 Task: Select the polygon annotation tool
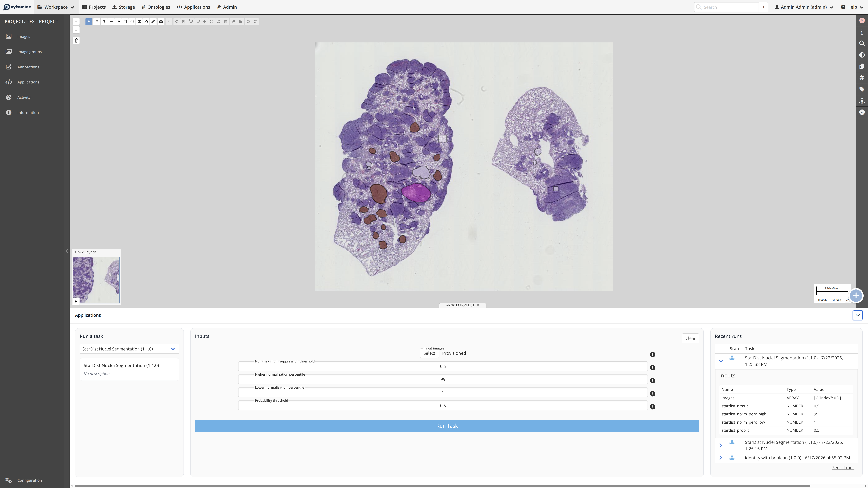tap(139, 22)
